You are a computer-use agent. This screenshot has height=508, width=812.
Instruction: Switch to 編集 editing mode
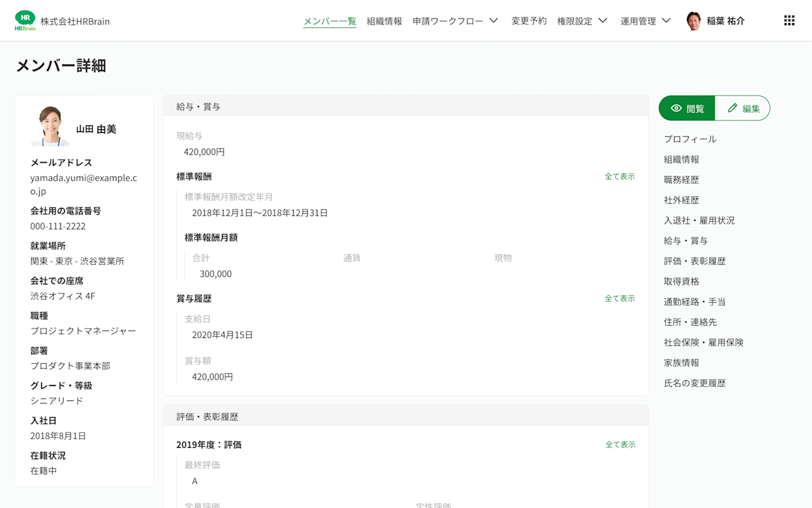point(742,108)
